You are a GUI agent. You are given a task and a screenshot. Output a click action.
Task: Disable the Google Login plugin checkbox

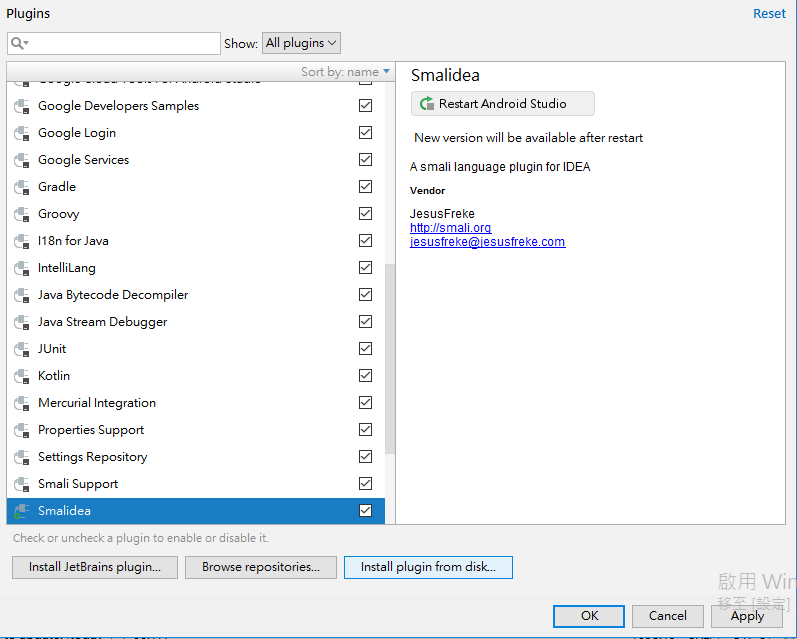pos(365,132)
